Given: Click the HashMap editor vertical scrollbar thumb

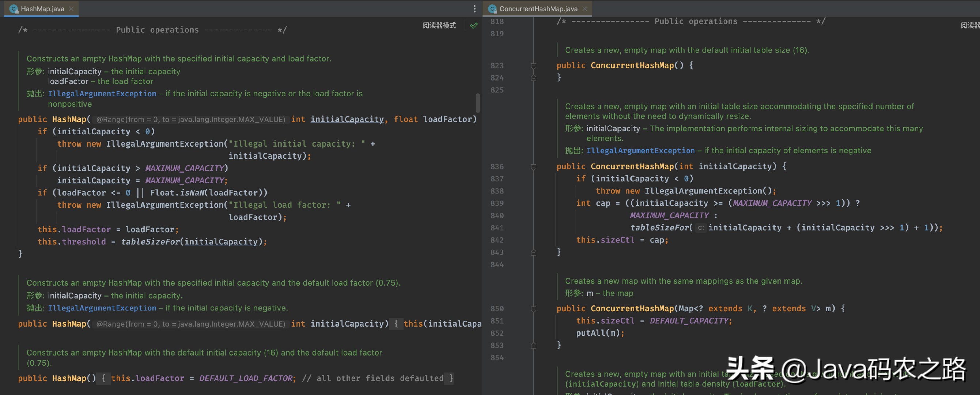Looking at the screenshot, I should pos(477,103).
